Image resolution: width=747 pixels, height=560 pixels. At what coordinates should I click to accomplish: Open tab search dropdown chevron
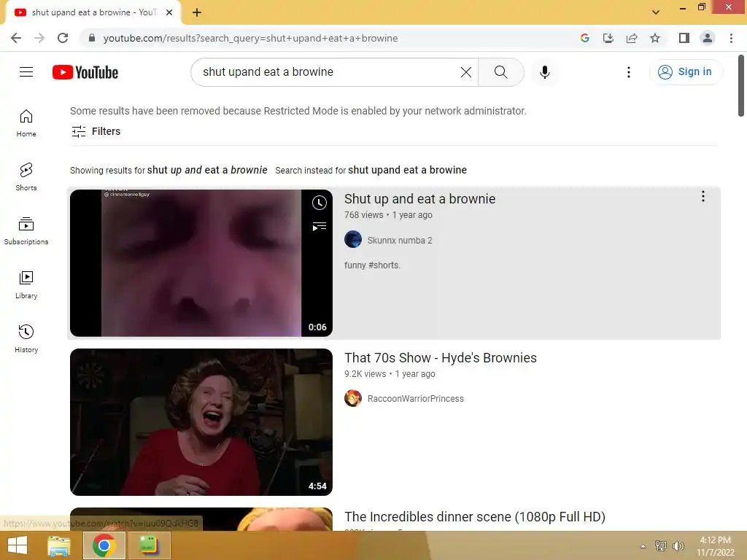click(656, 12)
